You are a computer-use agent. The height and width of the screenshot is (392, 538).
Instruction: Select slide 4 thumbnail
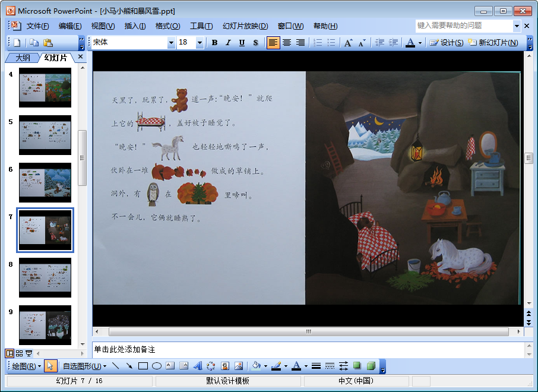(x=45, y=87)
